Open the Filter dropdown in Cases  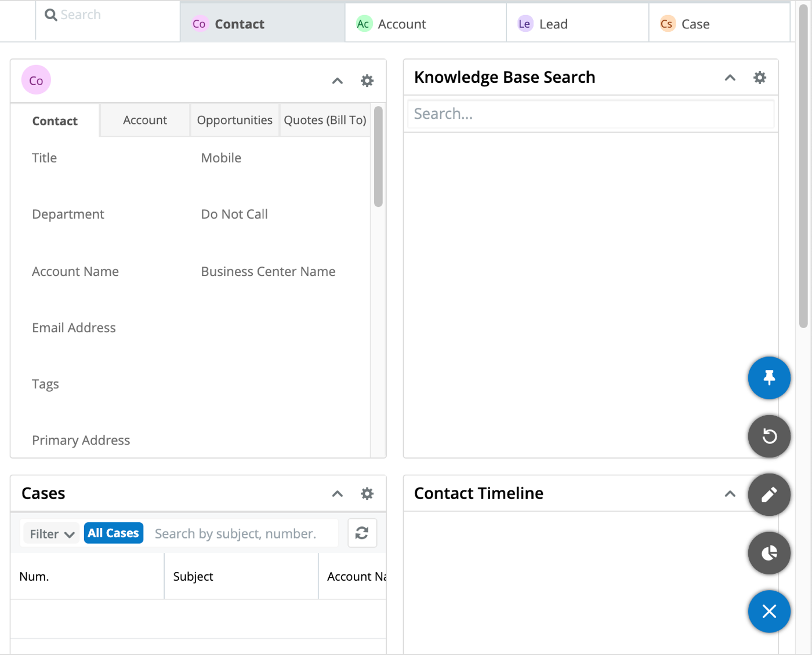tap(50, 533)
